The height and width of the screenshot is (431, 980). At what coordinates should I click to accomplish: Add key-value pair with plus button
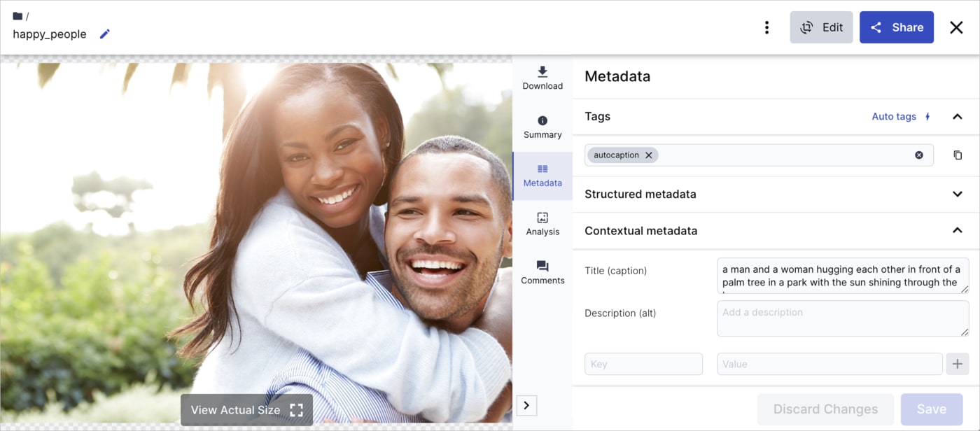tap(958, 364)
